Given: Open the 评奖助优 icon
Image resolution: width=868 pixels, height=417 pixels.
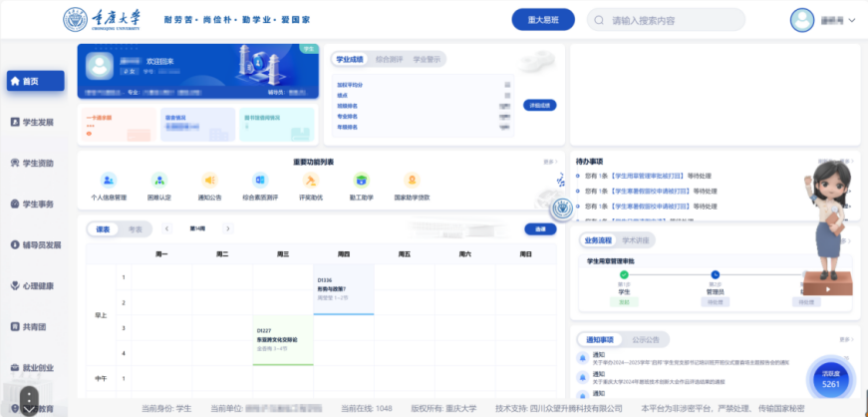Looking at the screenshot, I should pos(311,181).
